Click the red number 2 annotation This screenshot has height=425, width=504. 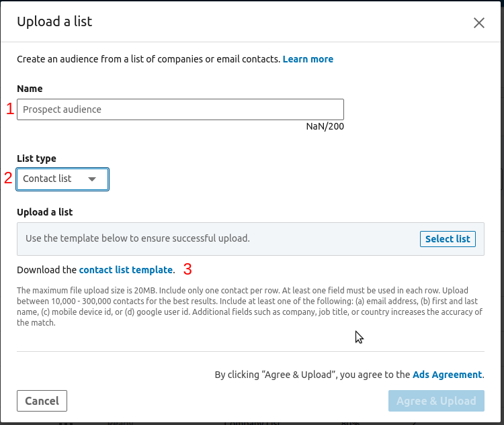(8, 179)
